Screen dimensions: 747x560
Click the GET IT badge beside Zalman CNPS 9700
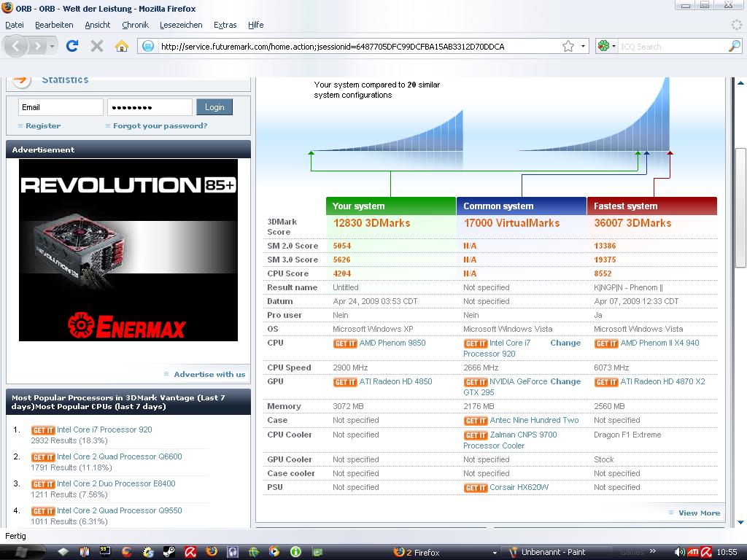[476, 435]
